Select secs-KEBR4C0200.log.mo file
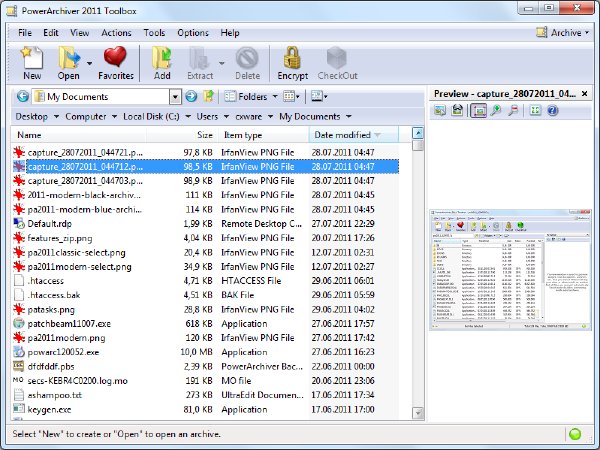 coord(205,381)
